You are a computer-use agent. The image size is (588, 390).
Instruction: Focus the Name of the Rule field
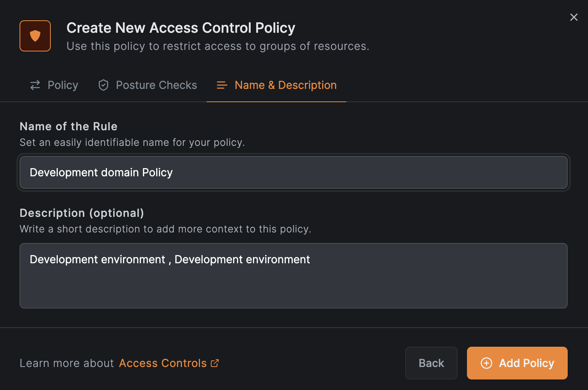(294, 172)
